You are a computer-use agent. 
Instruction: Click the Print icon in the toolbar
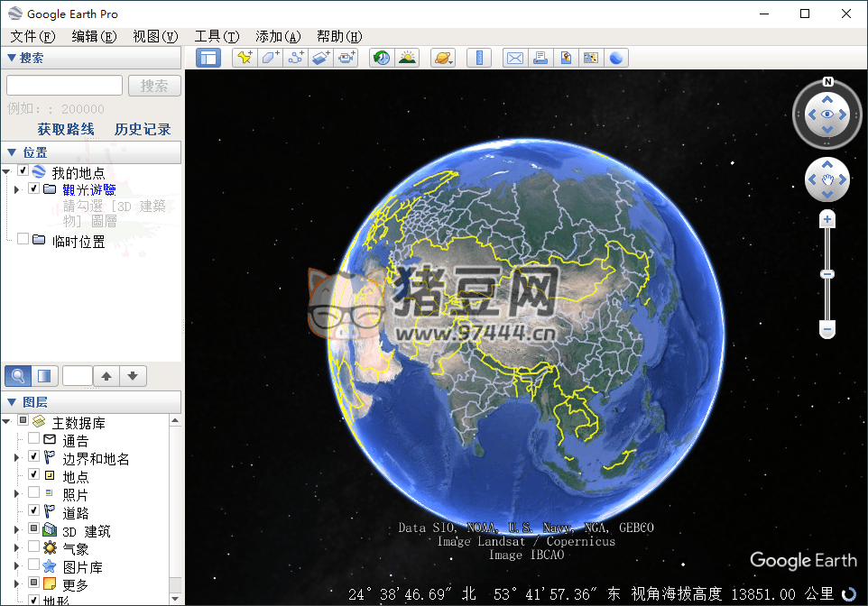pyautogui.click(x=540, y=57)
